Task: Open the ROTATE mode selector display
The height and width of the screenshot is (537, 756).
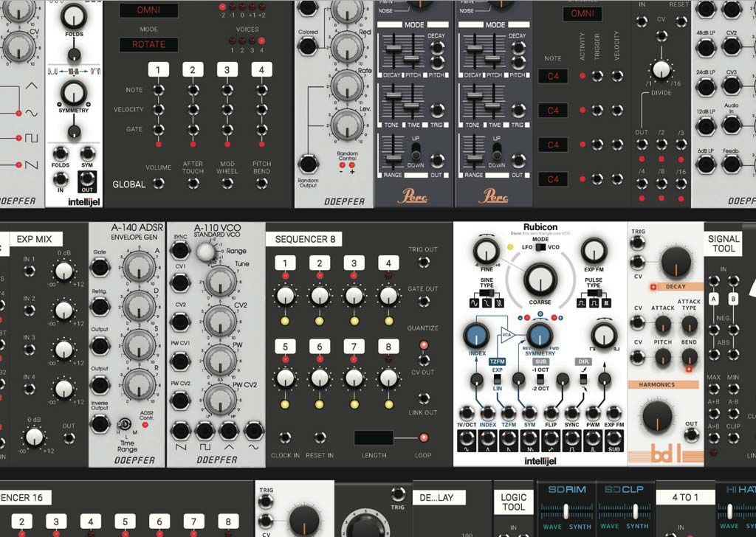Action: tap(148, 44)
